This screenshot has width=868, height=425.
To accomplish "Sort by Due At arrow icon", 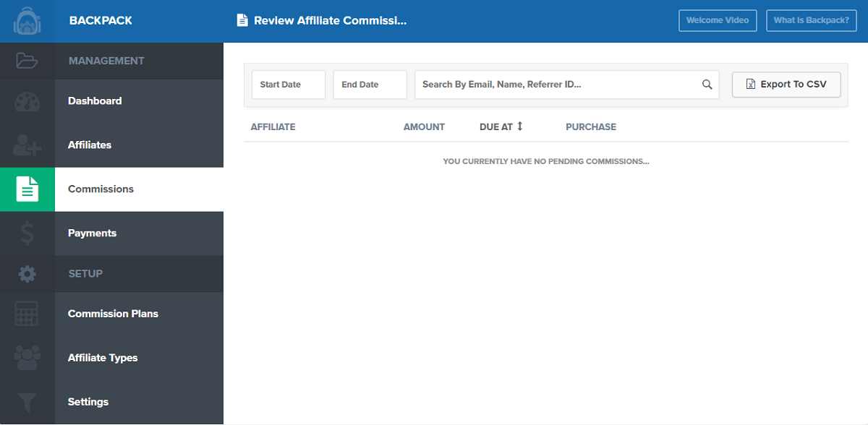I will point(519,126).
